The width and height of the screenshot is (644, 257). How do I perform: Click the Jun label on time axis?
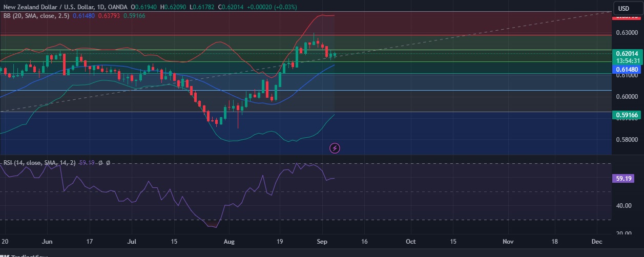(47, 241)
